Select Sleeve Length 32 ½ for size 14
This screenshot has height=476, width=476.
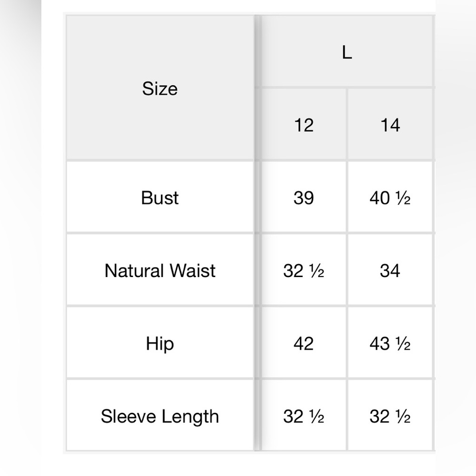[390, 416]
